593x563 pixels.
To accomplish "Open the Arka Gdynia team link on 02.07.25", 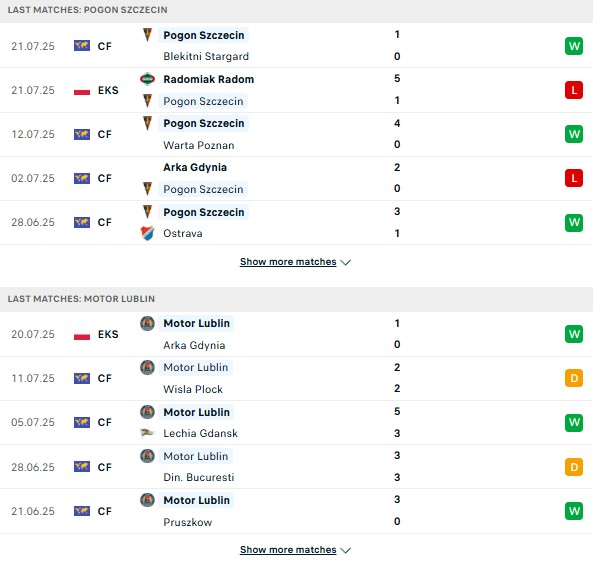I will click(x=195, y=167).
